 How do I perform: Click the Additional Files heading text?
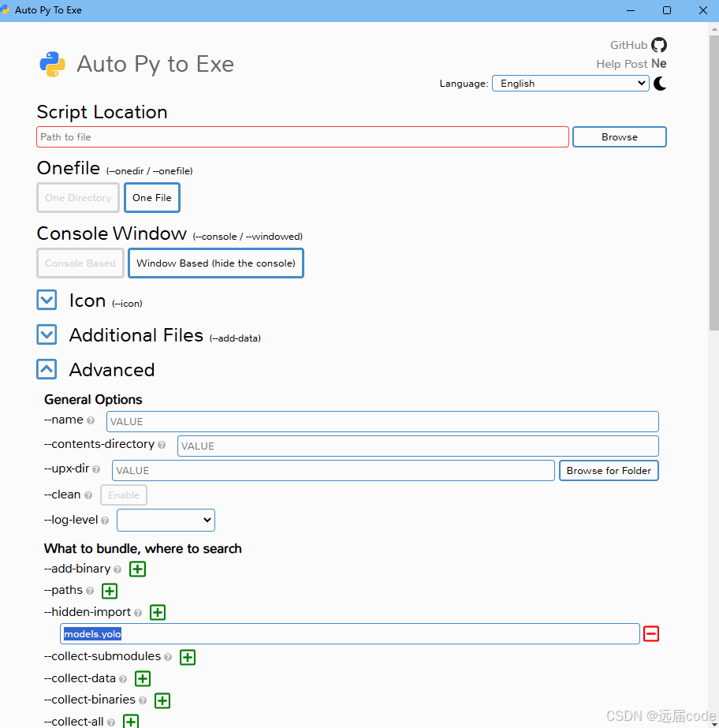(136, 335)
